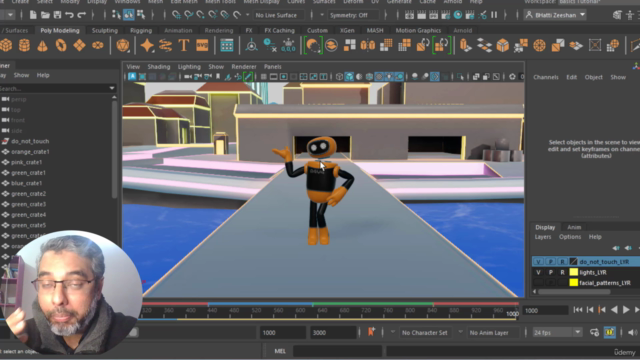This screenshot has width=640, height=360.
Task: Create a polygon plane from the shelf
Action: tap(79, 45)
